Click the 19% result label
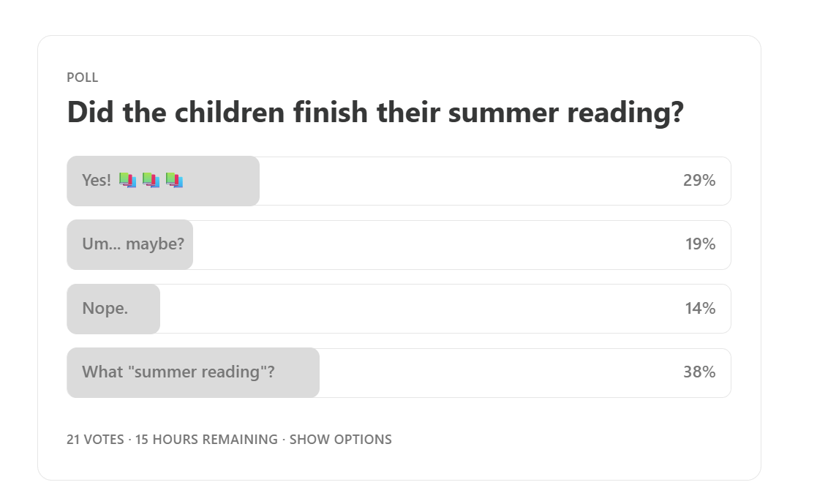The image size is (817, 504). 700,244
